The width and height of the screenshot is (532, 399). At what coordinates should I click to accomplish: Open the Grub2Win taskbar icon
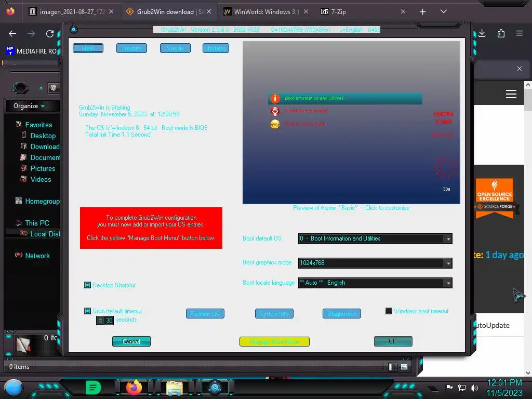pos(215,388)
